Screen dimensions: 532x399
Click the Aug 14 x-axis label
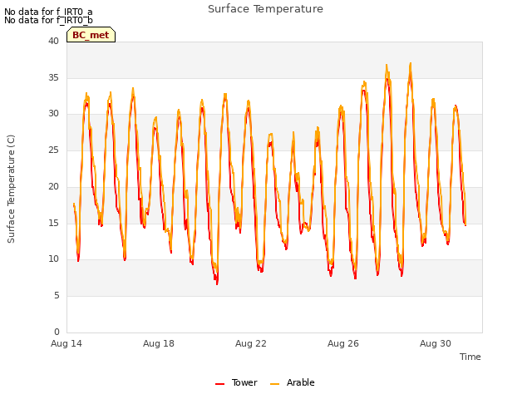[x=66, y=343]
